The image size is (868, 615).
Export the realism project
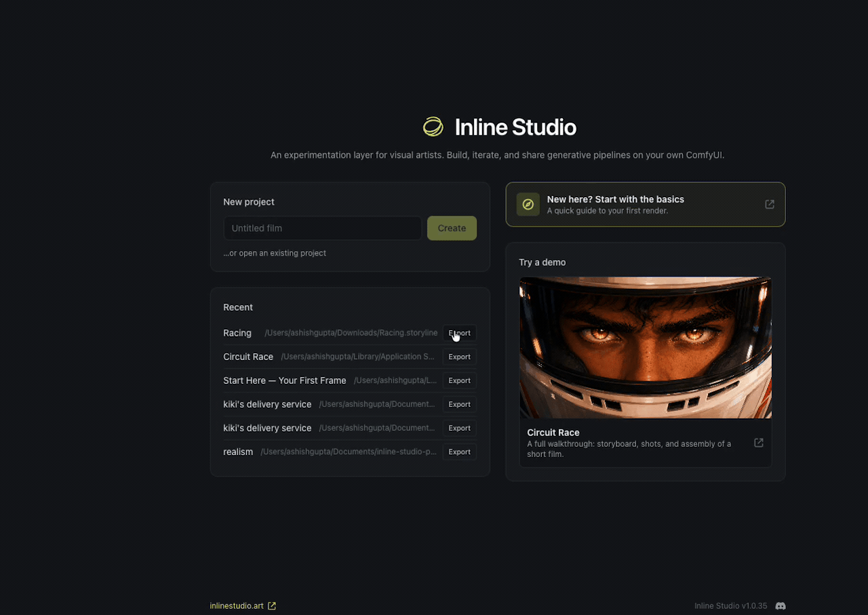point(459,452)
